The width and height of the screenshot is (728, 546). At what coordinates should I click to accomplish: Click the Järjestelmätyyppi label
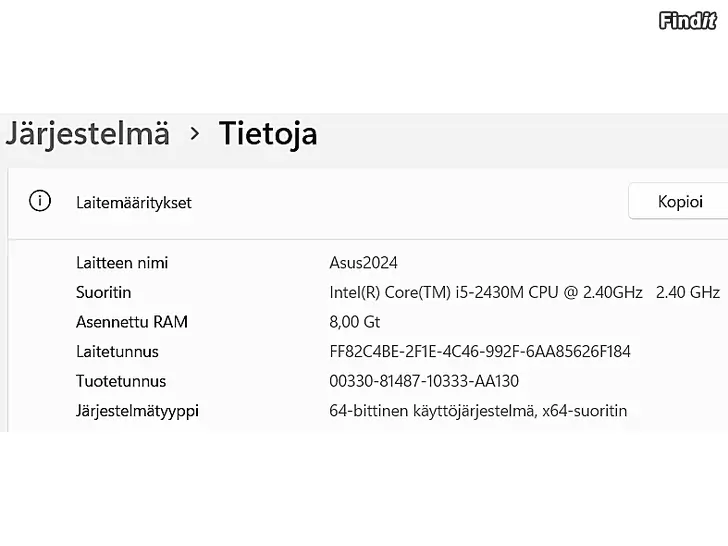[x=137, y=411]
